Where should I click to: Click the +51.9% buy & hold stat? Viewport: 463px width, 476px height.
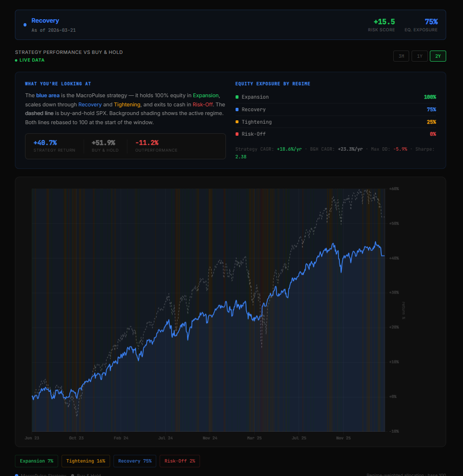coord(103,142)
